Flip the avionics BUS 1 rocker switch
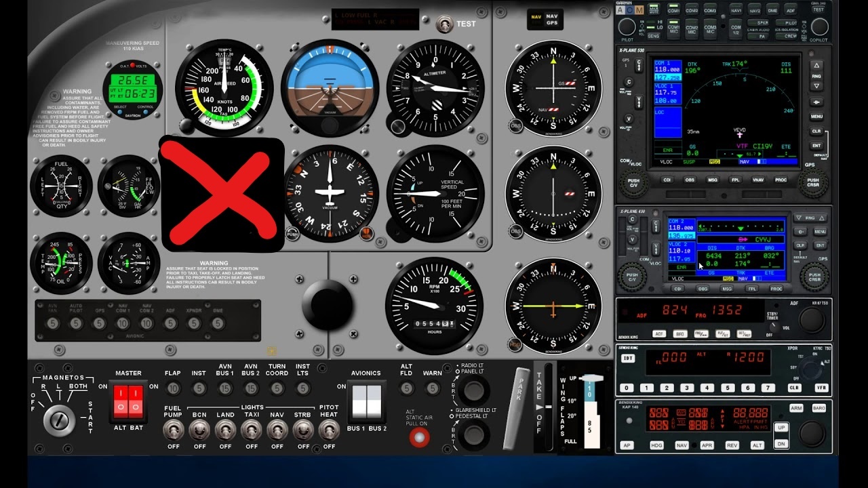Image resolution: width=868 pixels, height=488 pixels. [x=358, y=401]
